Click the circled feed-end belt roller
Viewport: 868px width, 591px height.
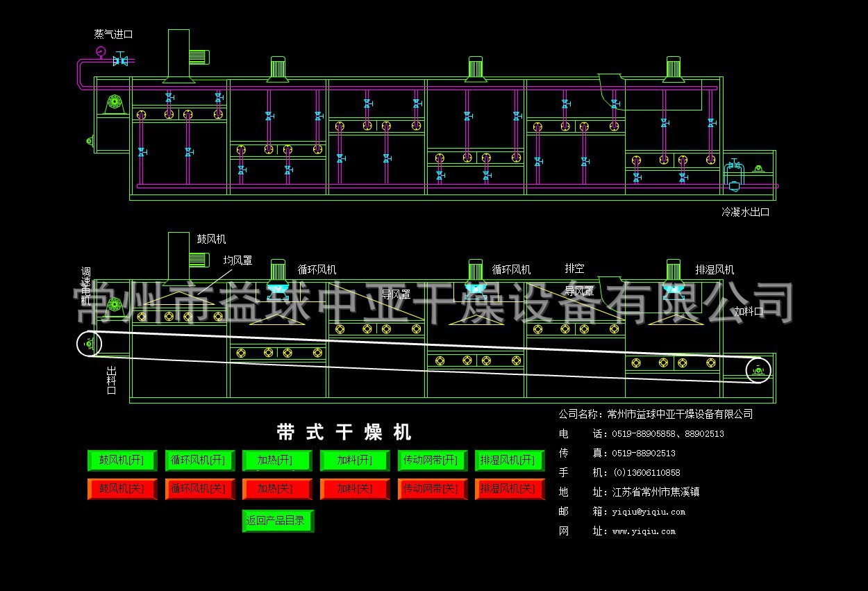point(758,370)
